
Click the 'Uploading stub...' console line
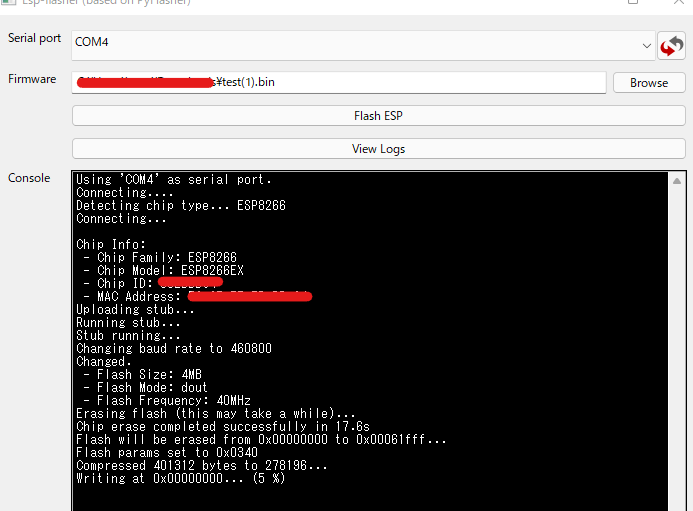(x=135, y=310)
